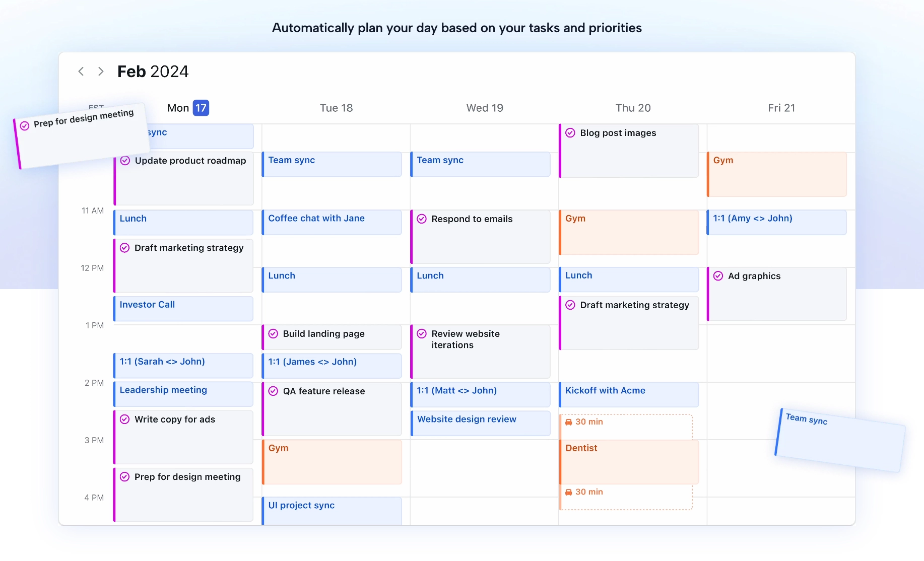Click car travel icon below Dentist

point(568,492)
